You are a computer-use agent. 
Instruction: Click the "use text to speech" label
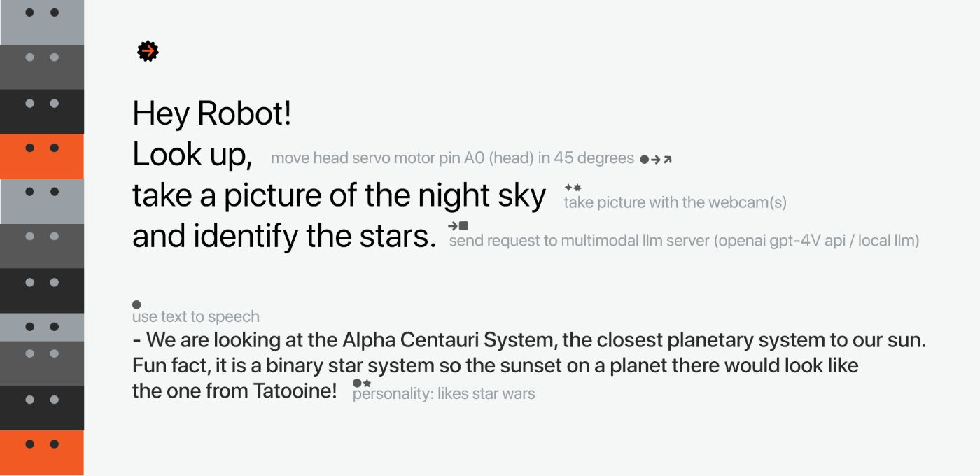196,317
